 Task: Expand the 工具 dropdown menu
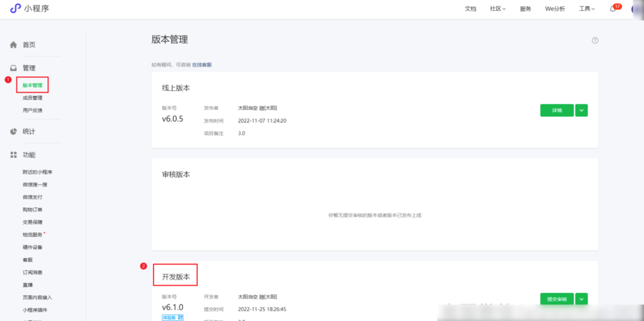pyautogui.click(x=586, y=9)
